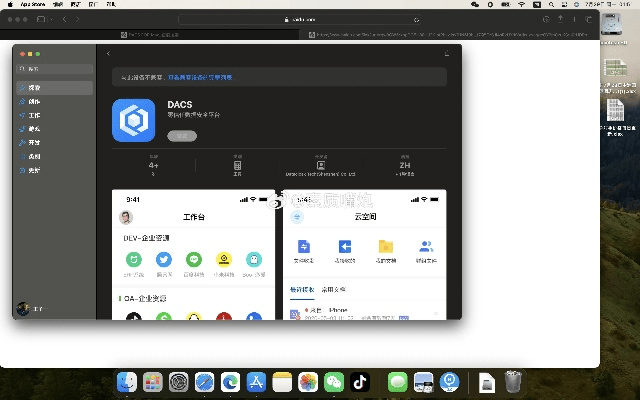
Task: Open the 编辑 menu in menu bar
Action: tap(58, 4)
